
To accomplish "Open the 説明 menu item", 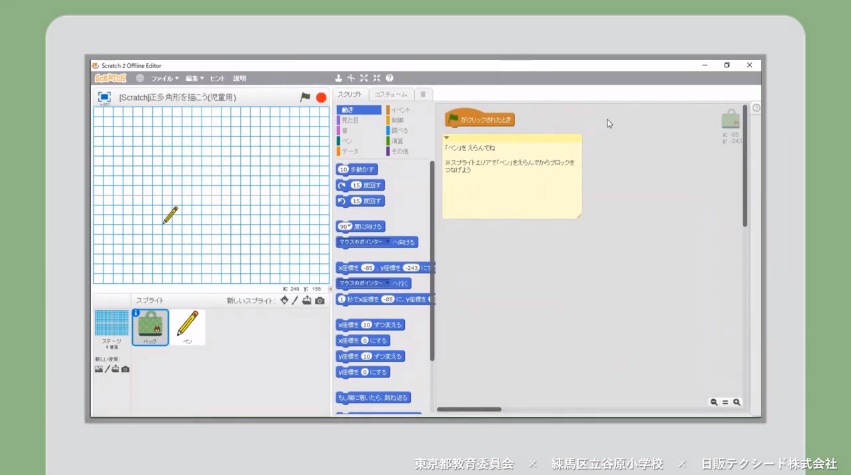I will pyautogui.click(x=239, y=78).
